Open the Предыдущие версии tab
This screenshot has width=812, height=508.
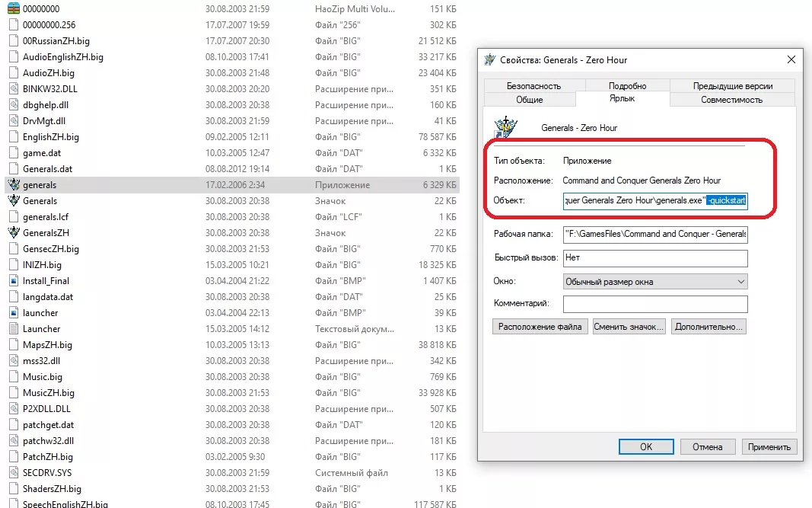pos(732,86)
